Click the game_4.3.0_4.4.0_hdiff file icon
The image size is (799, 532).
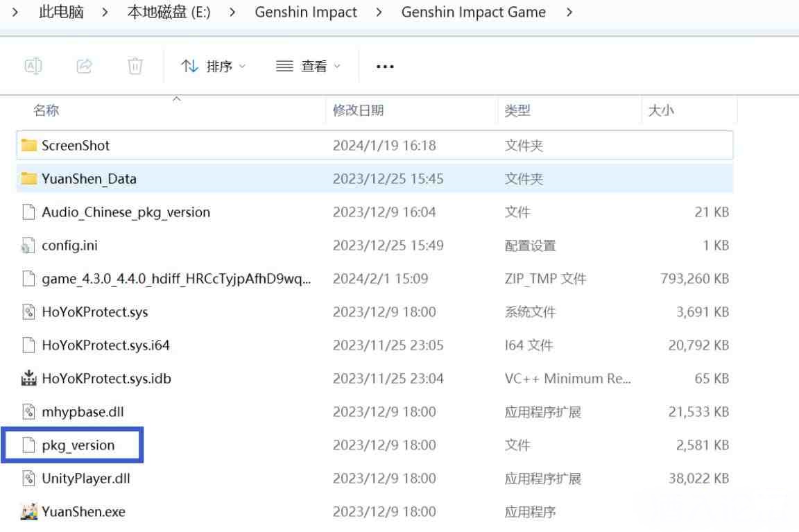pos(29,279)
